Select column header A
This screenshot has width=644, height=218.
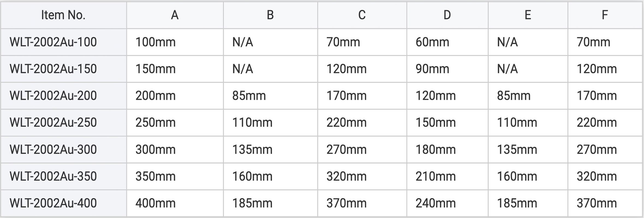(175, 15)
